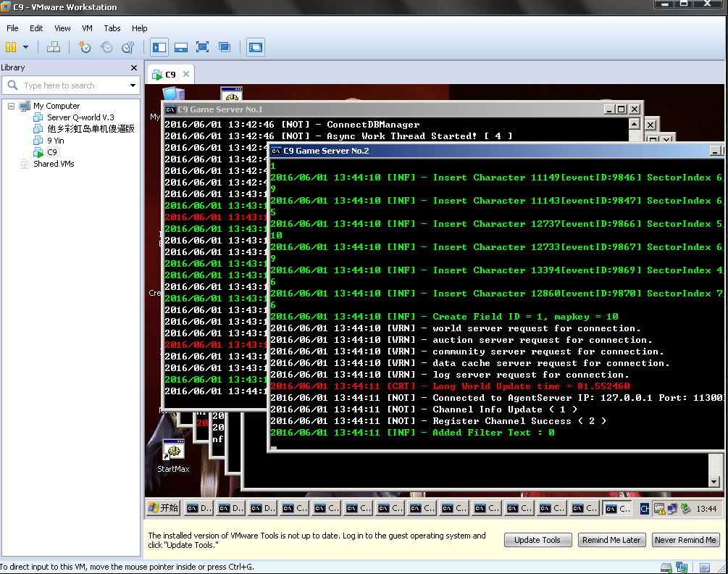Image resolution: width=728 pixels, height=574 pixels.
Task: Click the guest clock showing 13:44
Action: pyautogui.click(x=706, y=509)
